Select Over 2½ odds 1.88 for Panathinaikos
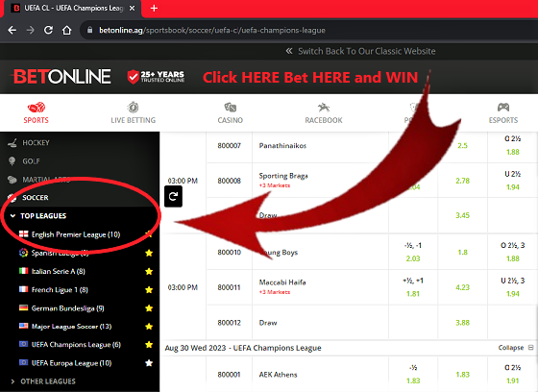Image resolution: width=538 pixels, height=392 pixels. [513, 152]
